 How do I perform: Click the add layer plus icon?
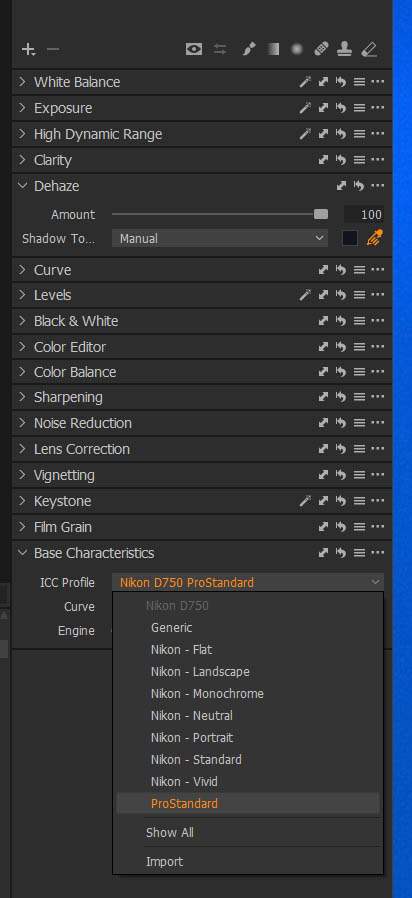(28, 50)
